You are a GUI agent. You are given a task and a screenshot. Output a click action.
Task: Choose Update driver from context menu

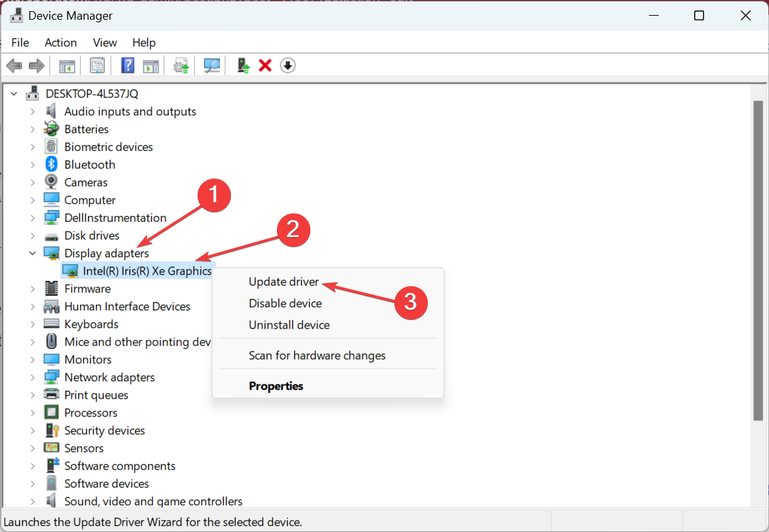(328, 282)
